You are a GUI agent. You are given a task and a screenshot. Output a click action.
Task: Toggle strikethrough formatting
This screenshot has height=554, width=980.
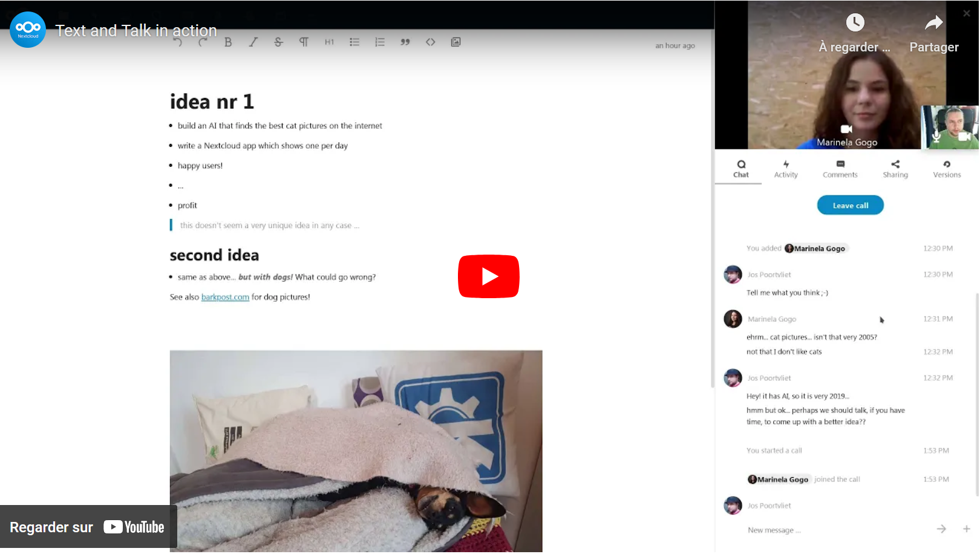278,42
